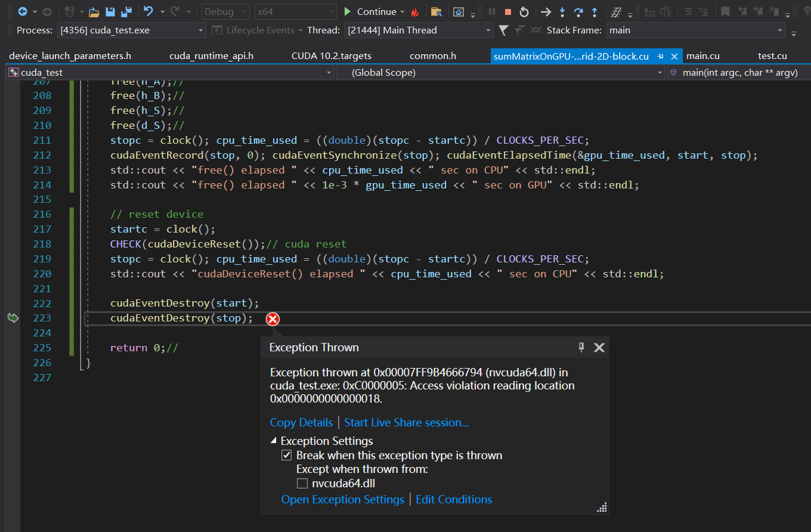Click the Open Exception Settings link
This screenshot has width=811, height=532.
coord(342,500)
